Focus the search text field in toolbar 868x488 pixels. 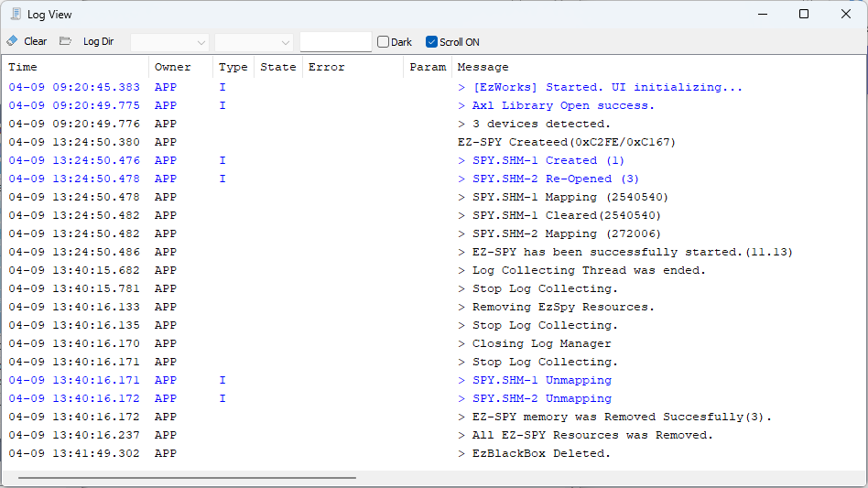click(335, 41)
